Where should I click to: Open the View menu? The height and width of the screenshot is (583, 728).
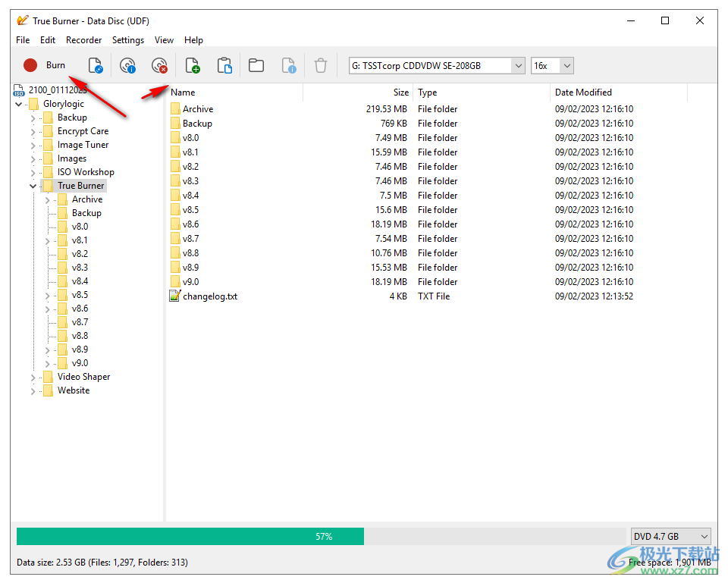point(164,40)
